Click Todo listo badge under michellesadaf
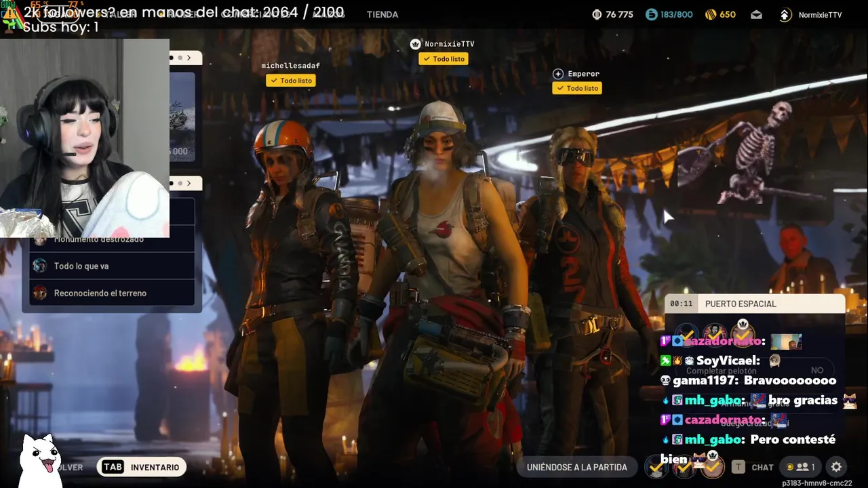This screenshot has height=488, width=868. point(291,81)
